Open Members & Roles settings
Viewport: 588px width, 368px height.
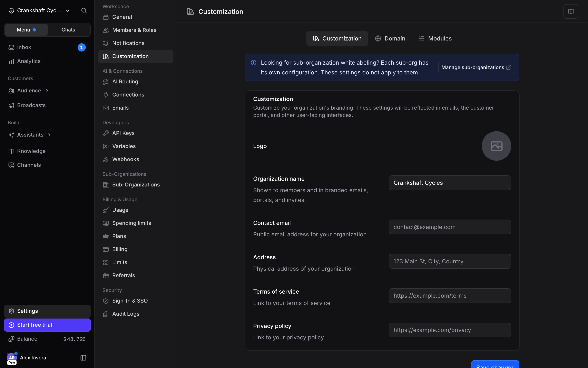(x=135, y=30)
